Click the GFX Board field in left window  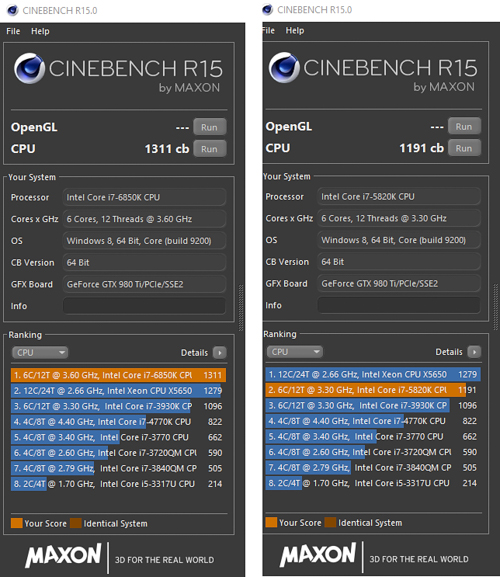click(x=144, y=284)
